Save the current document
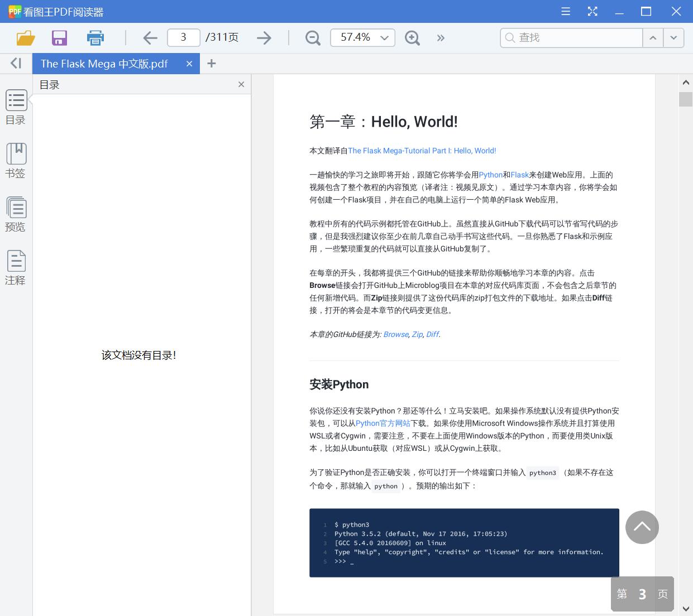The width and height of the screenshot is (693, 616). point(59,38)
